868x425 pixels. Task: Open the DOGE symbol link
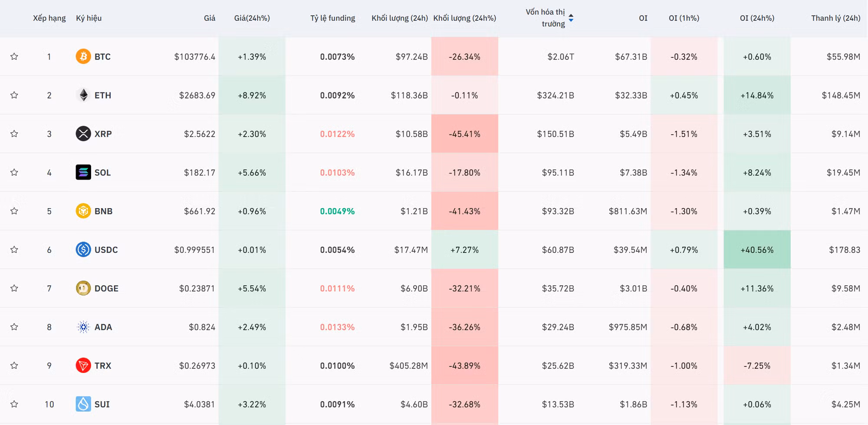point(106,288)
